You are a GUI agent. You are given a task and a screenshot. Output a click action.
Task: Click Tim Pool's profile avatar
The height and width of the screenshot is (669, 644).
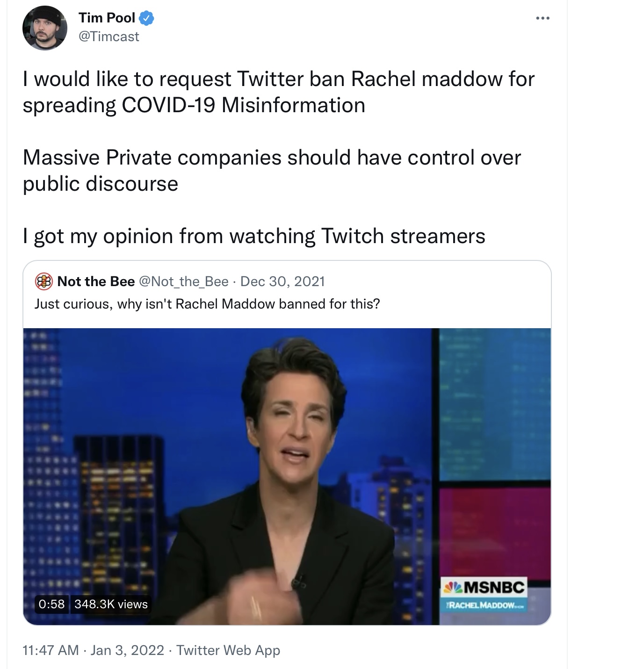pyautogui.click(x=45, y=28)
